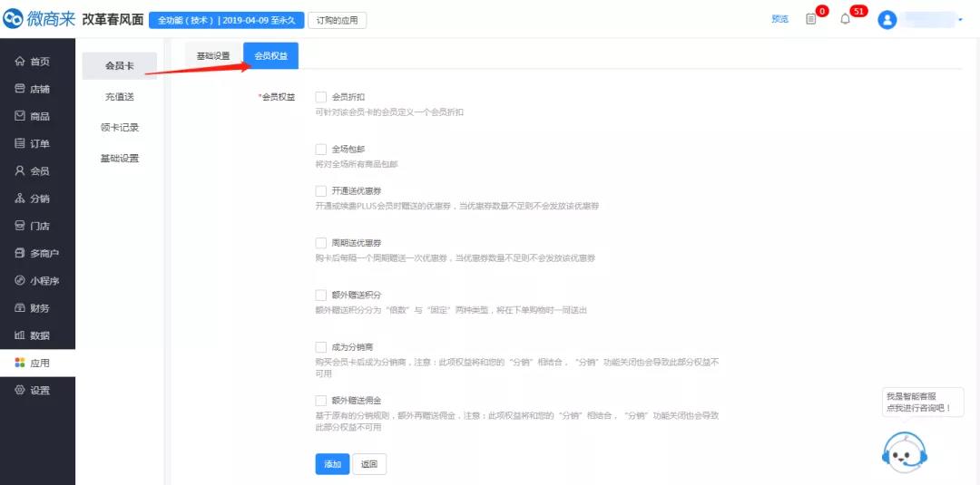Toggle the 额外赠送积分 checkbox
980x485 pixels.
[x=320, y=296]
